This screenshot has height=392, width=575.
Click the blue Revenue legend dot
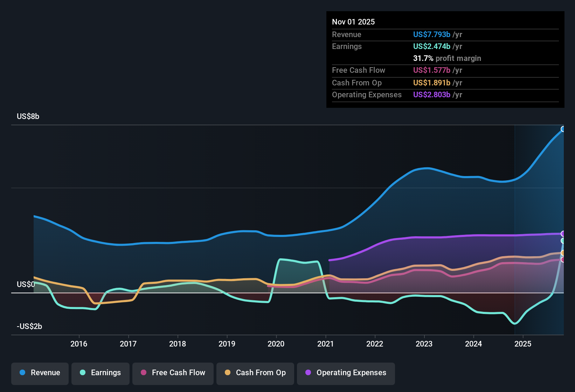click(x=22, y=373)
